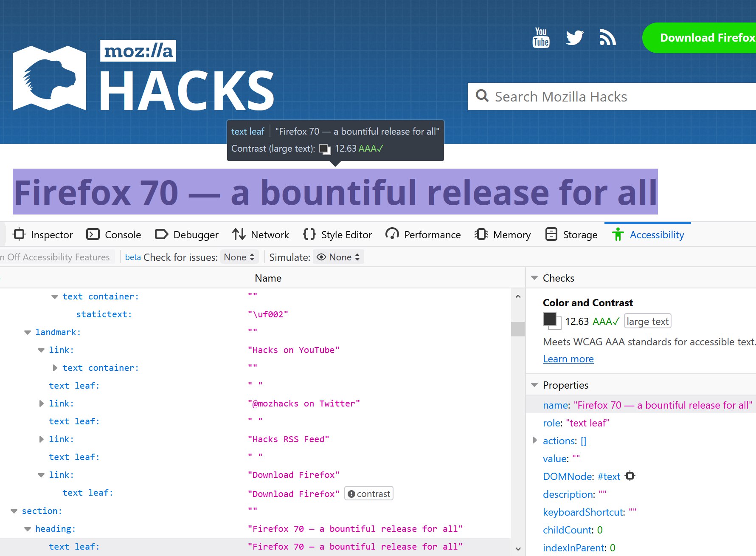Select DOMNode in Inspector target icon
The height and width of the screenshot is (556, 756).
(630, 476)
